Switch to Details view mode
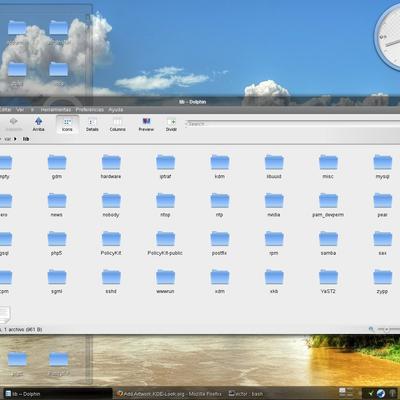 pyautogui.click(x=92, y=124)
